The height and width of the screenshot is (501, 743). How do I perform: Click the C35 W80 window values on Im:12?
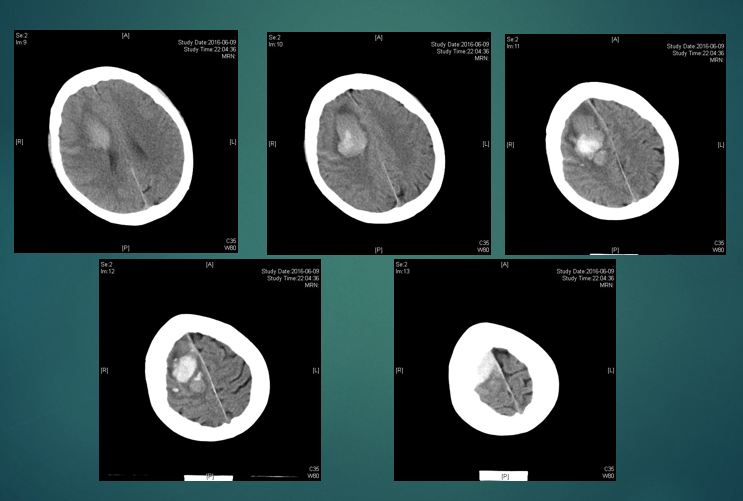click(313, 471)
